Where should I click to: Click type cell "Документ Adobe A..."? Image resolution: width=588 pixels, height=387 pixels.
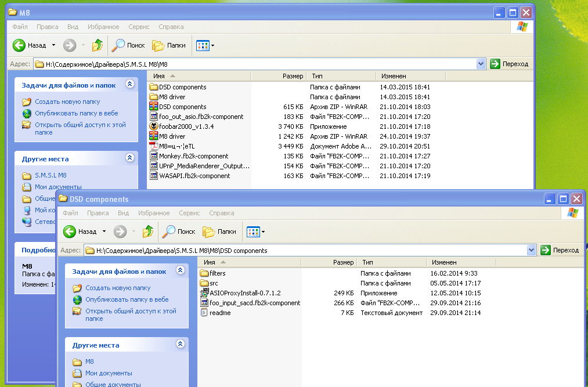click(341, 146)
